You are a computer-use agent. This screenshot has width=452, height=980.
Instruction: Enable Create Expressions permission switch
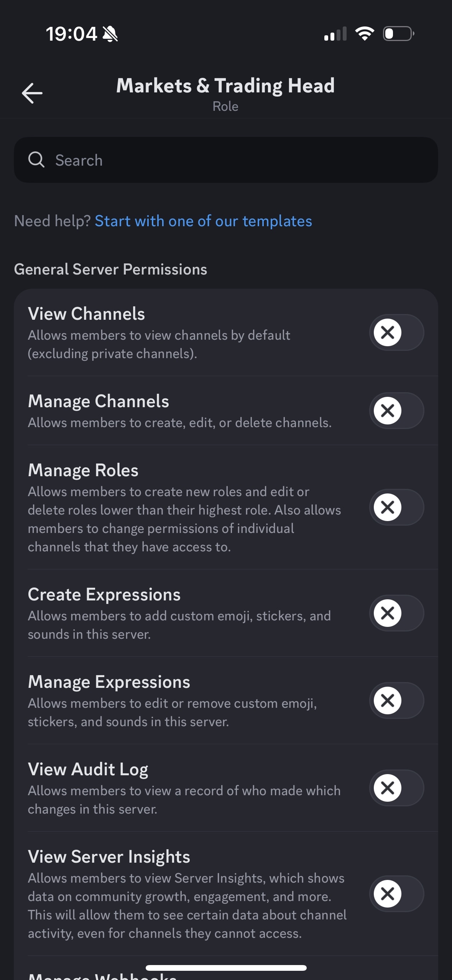(x=396, y=613)
